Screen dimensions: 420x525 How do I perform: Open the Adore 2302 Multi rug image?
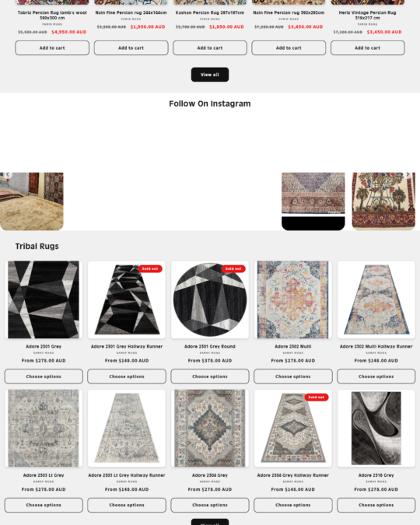pyautogui.click(x=293, y=299)
